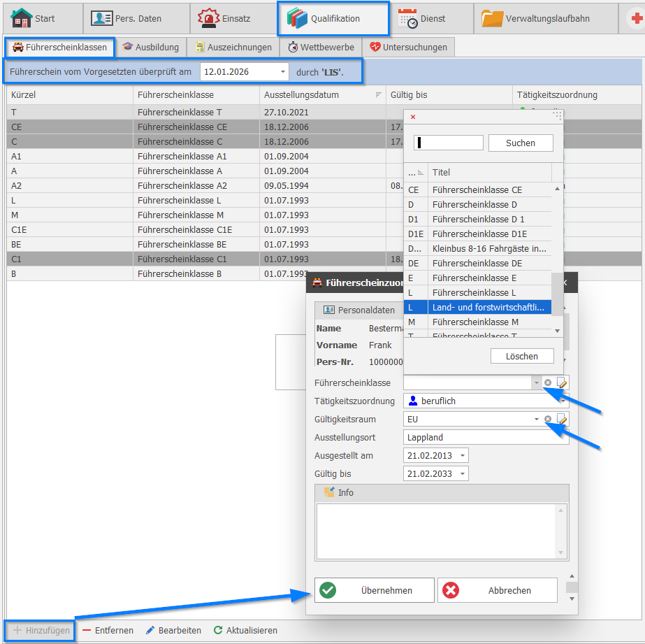Click the Löschen button in popup
The width and height of the screenshot is (645, 644).
[521, 356]
